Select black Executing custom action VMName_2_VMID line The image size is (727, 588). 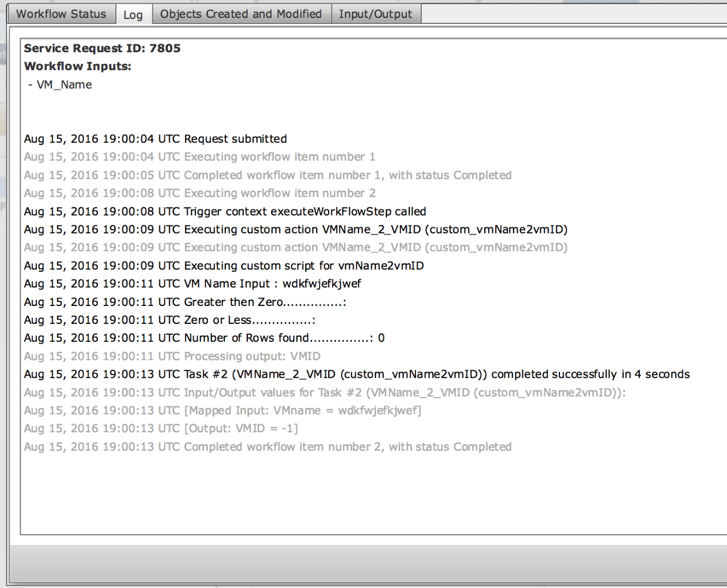click(x=296, y=229)
